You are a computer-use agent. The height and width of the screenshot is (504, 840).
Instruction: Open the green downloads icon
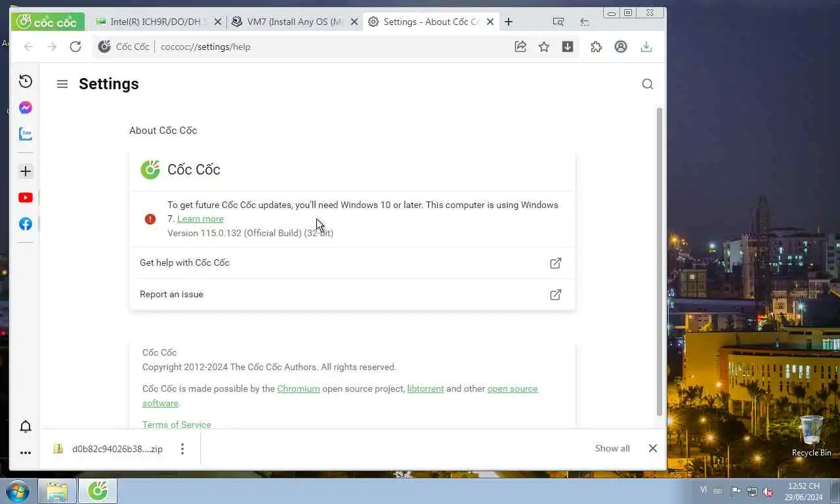646,47
